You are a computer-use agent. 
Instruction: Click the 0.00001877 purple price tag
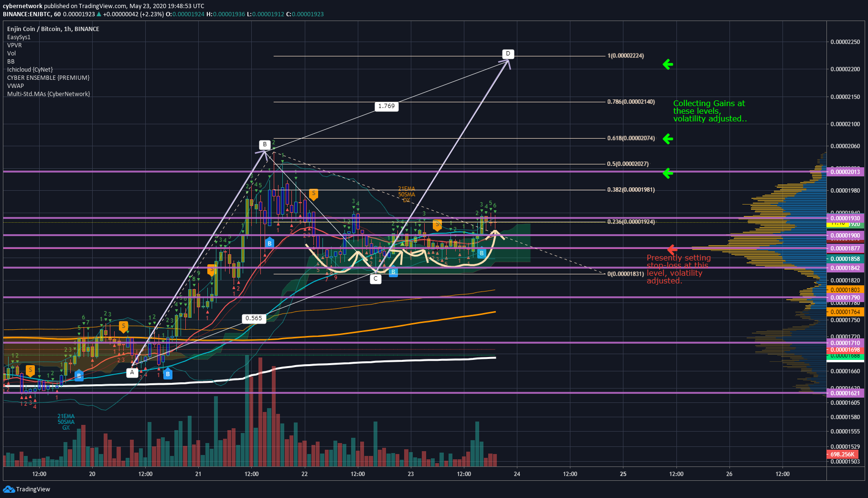coord(845,249)
